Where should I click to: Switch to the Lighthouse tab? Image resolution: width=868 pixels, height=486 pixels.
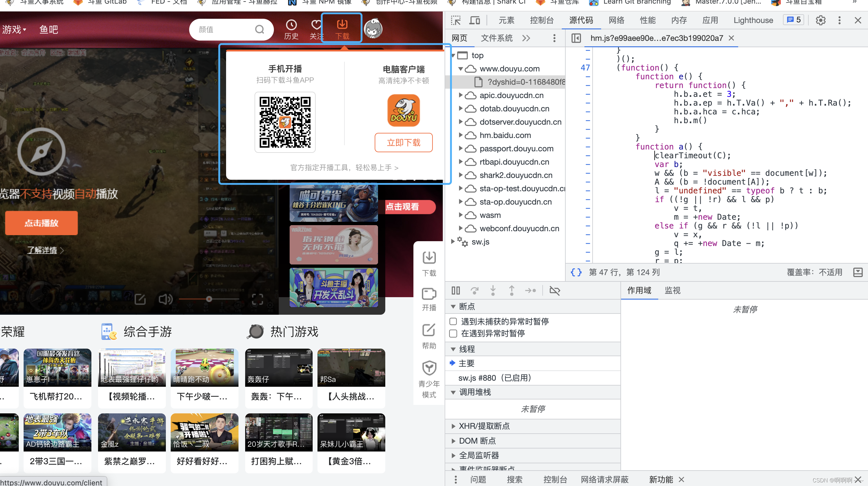click(753, 20)
